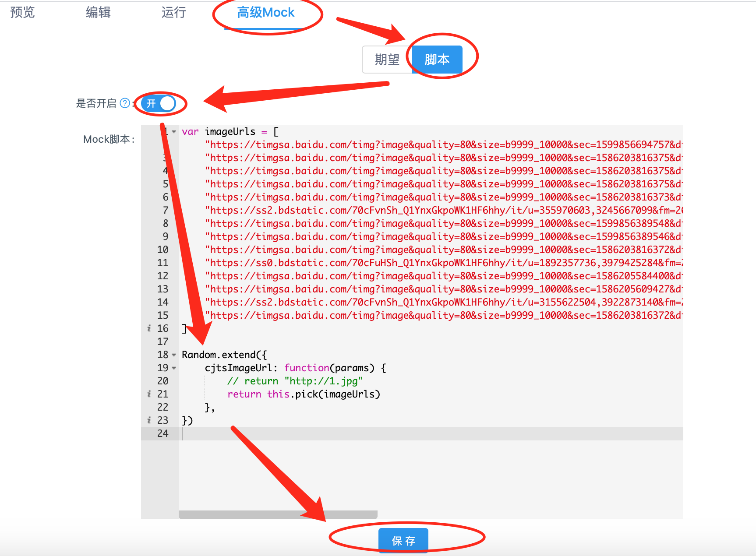The height and width of the screenshot is (556, 756).
Task: Click the ss2.bdstatic.com URL on line 7
Action: tap(444, 211)
